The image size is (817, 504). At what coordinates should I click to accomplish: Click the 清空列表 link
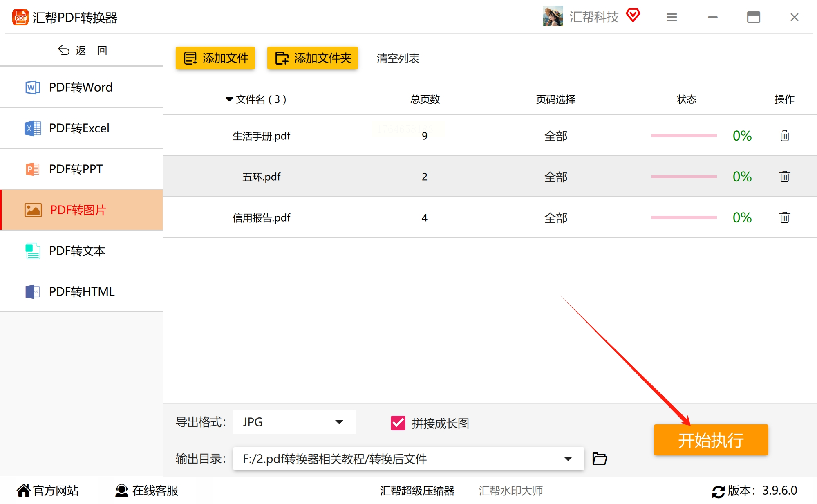[x=398, y=58]
